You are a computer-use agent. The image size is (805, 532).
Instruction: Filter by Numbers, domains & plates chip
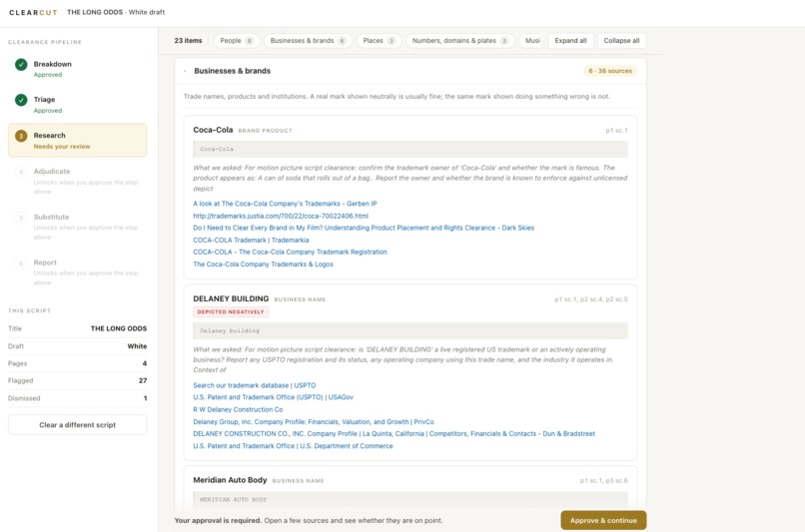[460, 41]
